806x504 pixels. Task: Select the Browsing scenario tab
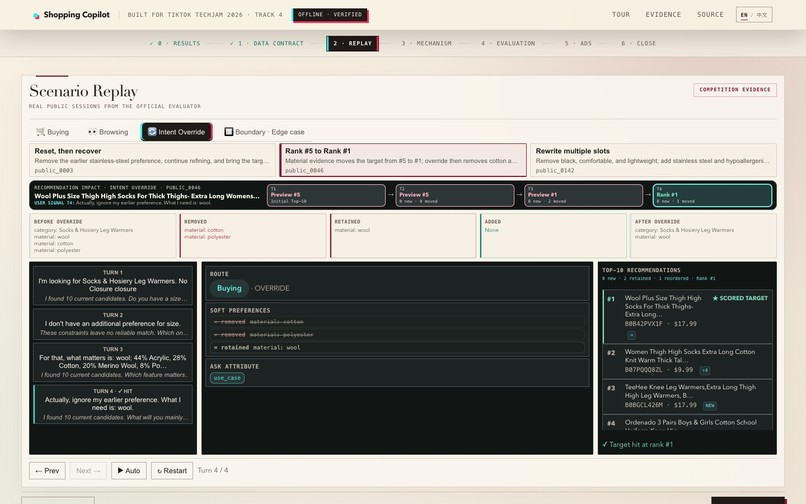108,132
